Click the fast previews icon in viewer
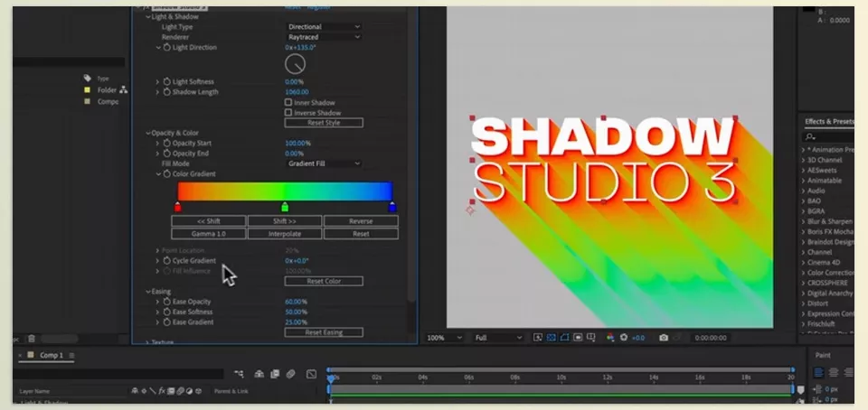 coord(537,337)
